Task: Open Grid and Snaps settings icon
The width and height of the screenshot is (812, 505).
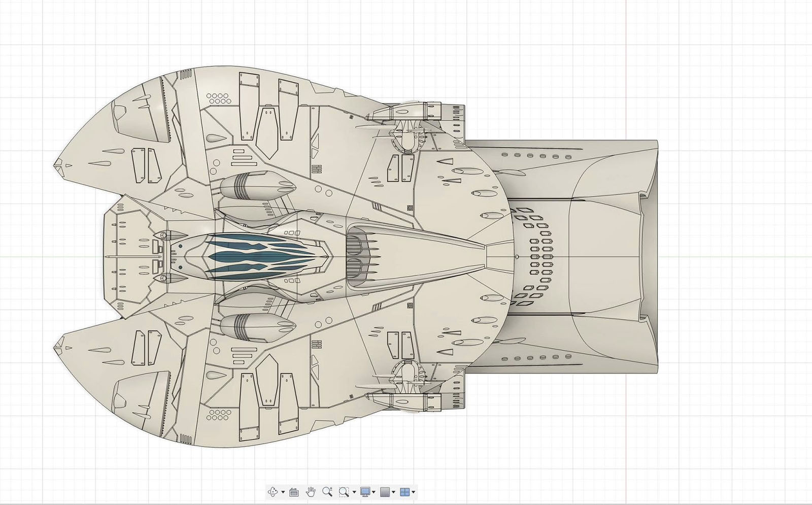Action: (385, 492)
